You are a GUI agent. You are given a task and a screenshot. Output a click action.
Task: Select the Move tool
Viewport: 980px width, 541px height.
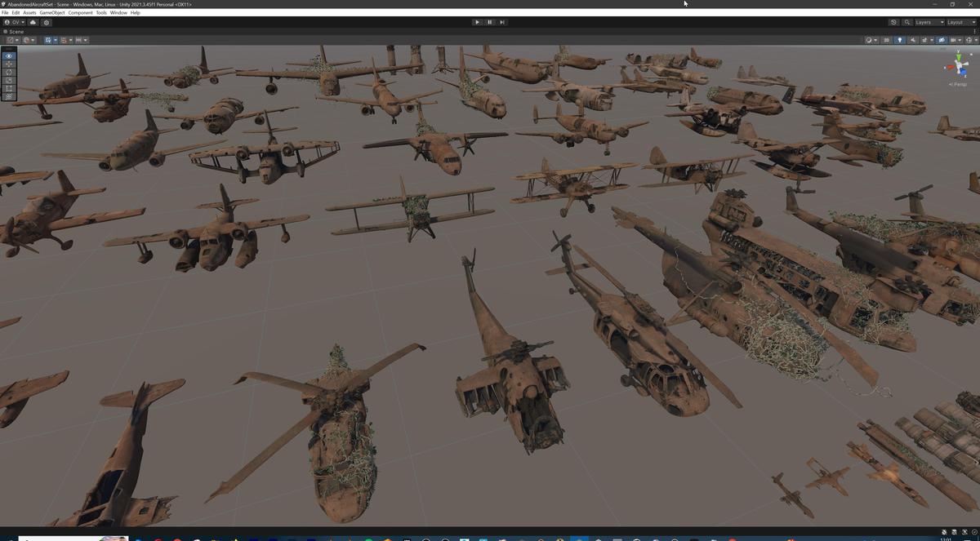(9, 64)
